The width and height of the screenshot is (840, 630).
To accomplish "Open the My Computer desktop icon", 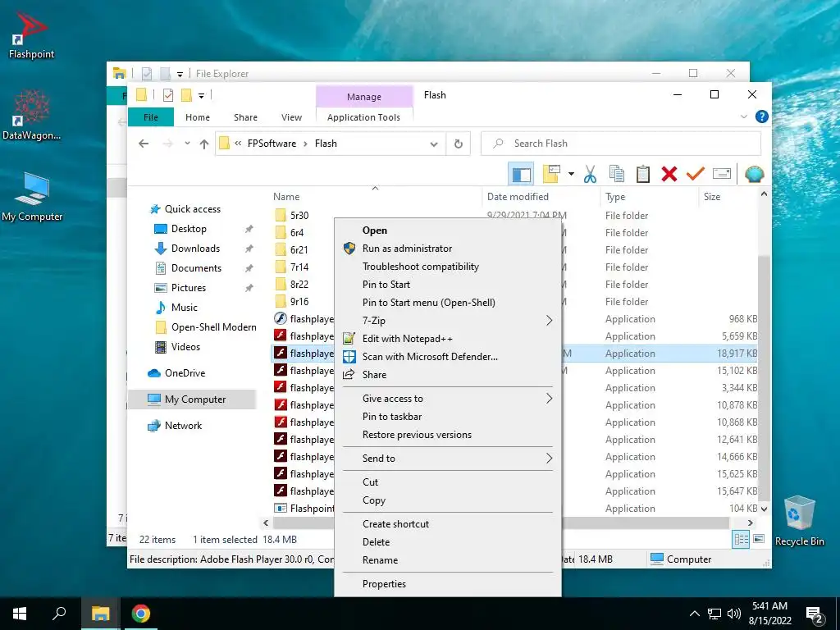I will coord(32,197).
